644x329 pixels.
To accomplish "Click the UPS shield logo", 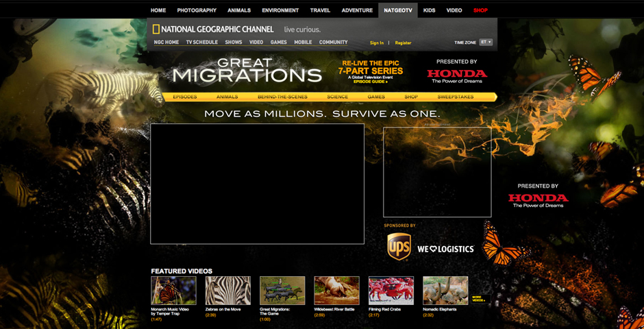I will click(x=399, y=247).
